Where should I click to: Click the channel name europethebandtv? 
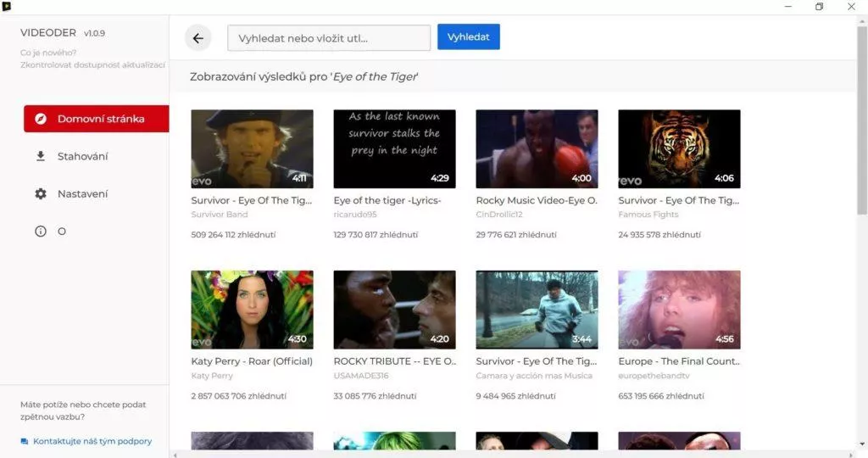(654, 376)
